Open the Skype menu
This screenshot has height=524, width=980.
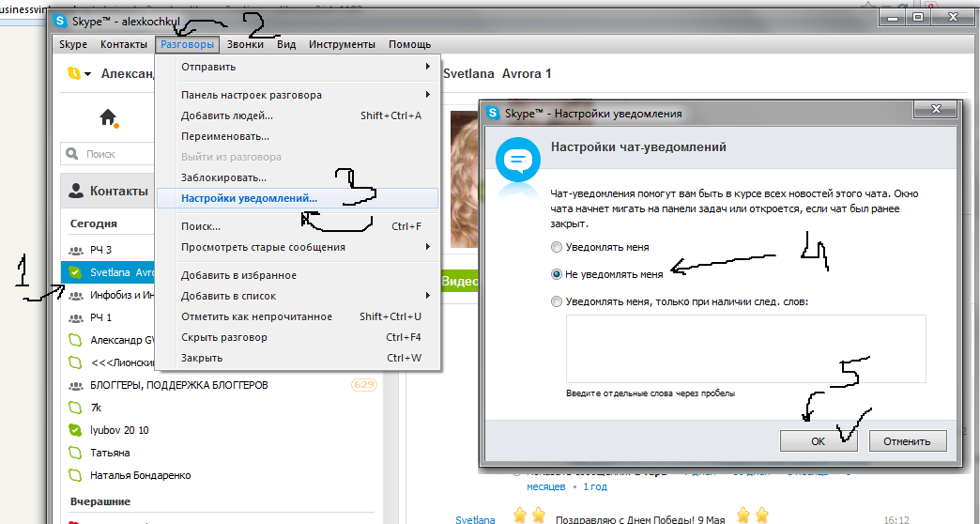(73, 44)
